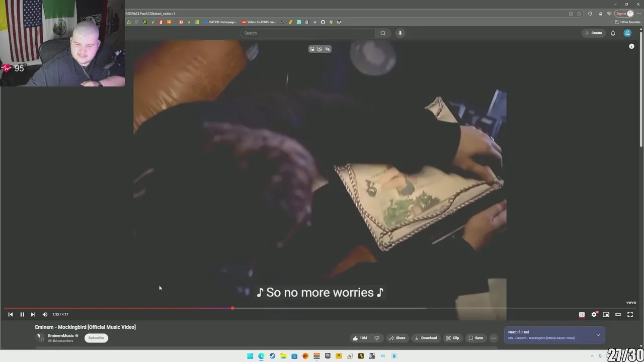Open YouTube notifications bell

point(613,33)
